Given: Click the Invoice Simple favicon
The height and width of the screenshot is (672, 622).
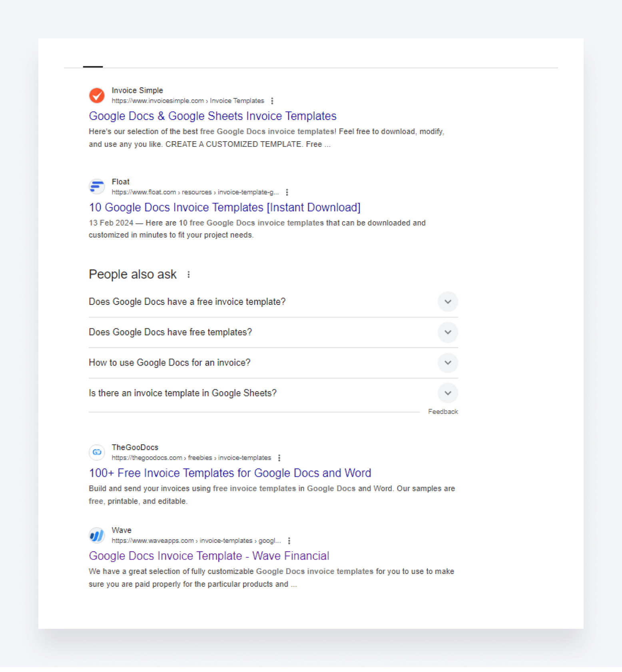Looking at the screenshot, I should (96, 95).
